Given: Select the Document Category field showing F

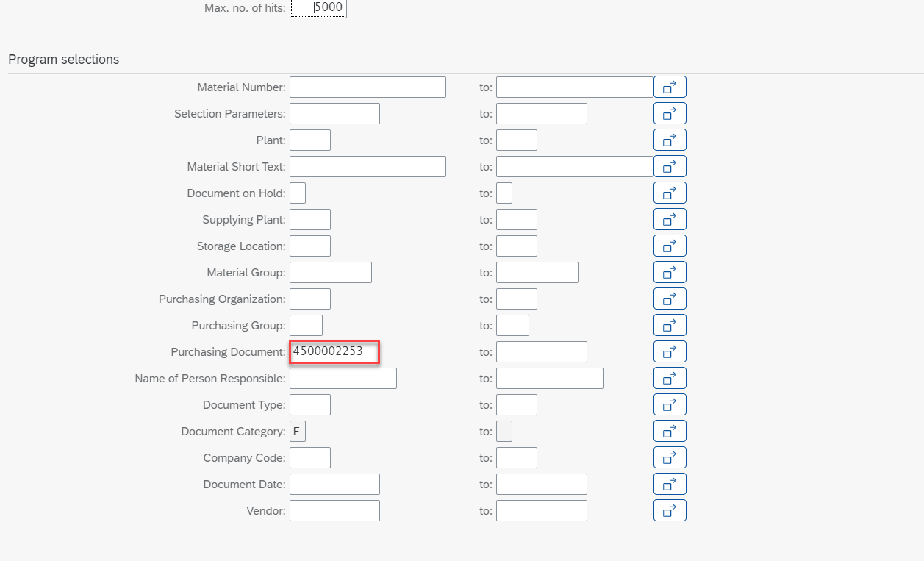Looking at the screenshot, I should click(298, 431).
